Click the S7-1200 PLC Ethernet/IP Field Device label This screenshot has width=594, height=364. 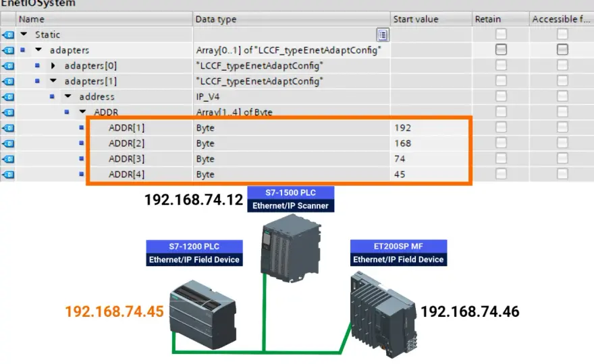pyautogui.click(x=194, y=253)
